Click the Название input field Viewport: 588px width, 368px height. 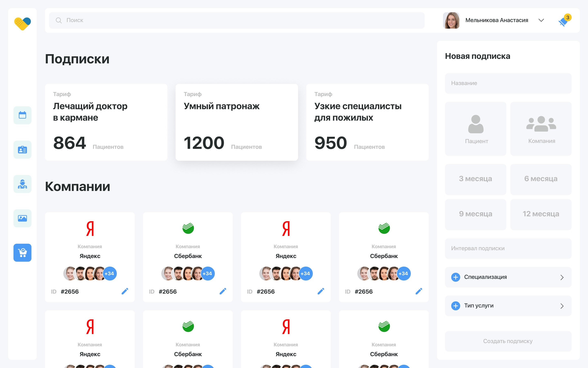point(508,83)
